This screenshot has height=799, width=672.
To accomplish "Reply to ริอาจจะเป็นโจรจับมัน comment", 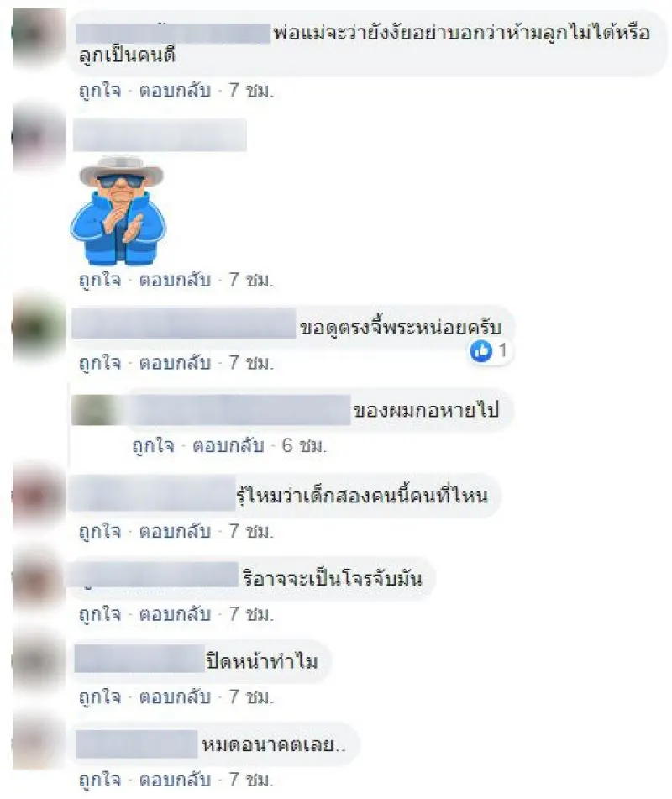I will (x=176, y=614).
